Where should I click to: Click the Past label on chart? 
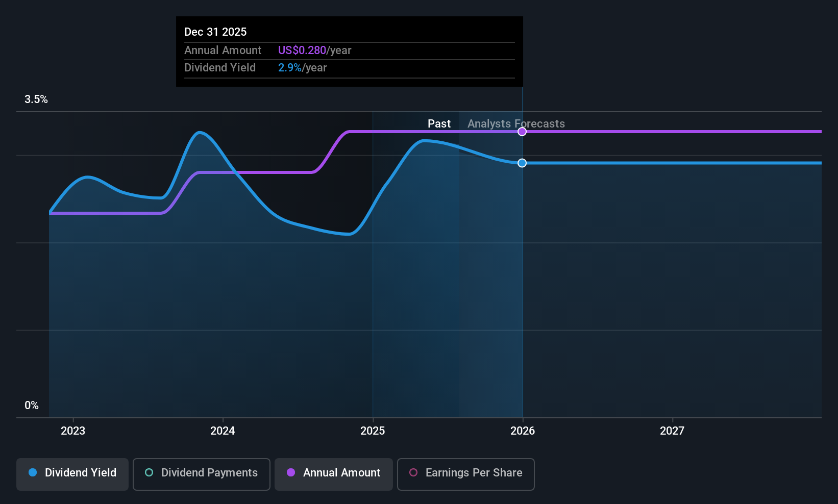pyautogui.click(x=439, y=123)
